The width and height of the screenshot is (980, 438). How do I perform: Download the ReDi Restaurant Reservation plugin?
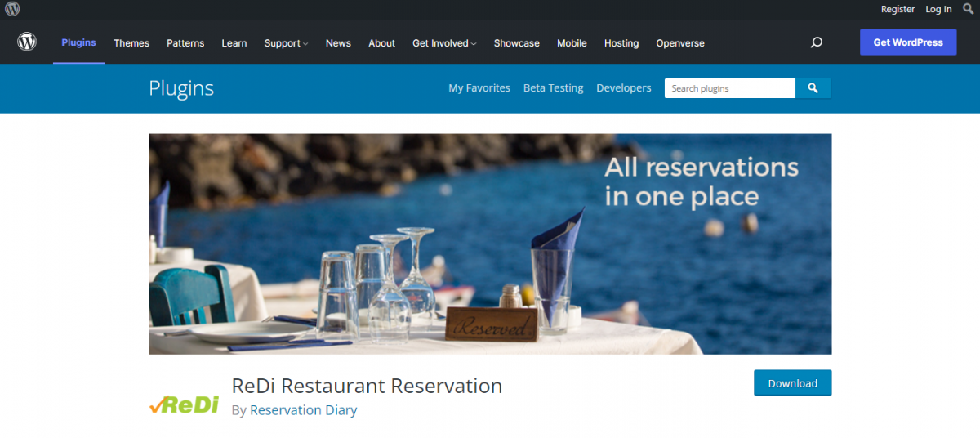792,383
